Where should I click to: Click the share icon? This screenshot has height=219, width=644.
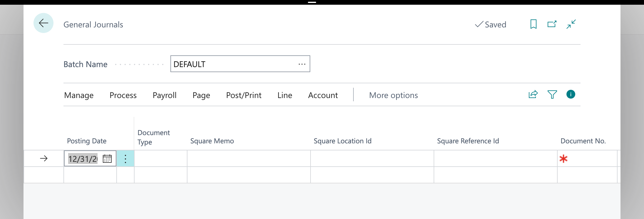tap(533, 94)
